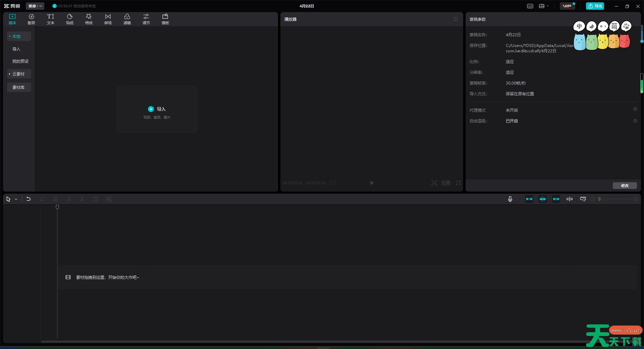Click the 导出 export button
The image size is (644, 349).
click(x=595, y=6)
